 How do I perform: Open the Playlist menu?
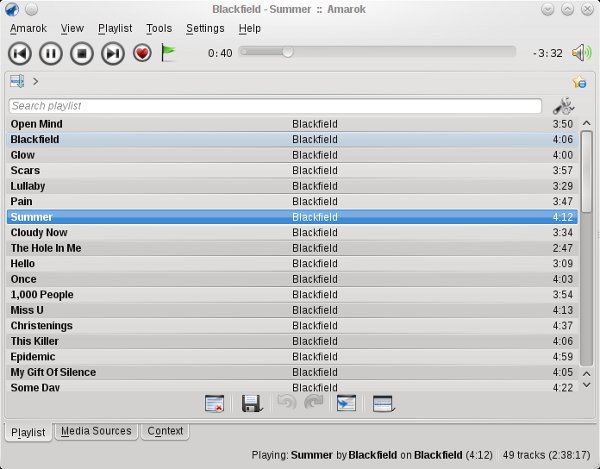tap(115, 28)
